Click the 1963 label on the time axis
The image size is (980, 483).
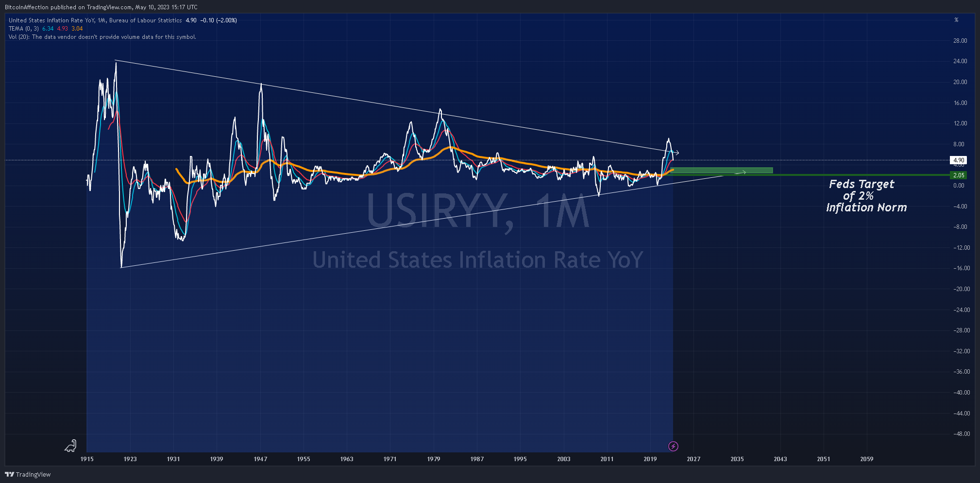347,459
